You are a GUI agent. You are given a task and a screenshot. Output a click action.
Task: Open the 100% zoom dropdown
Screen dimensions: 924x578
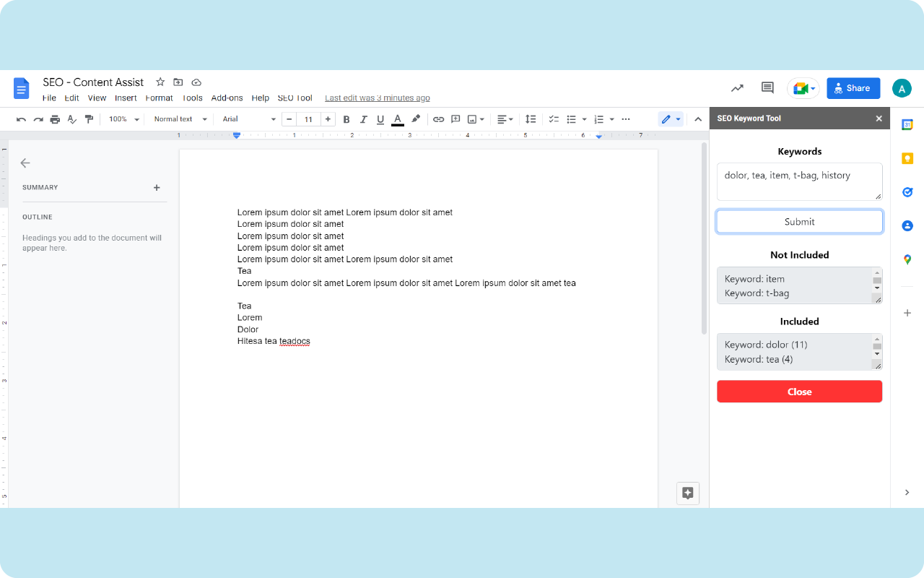coord(124,119)
